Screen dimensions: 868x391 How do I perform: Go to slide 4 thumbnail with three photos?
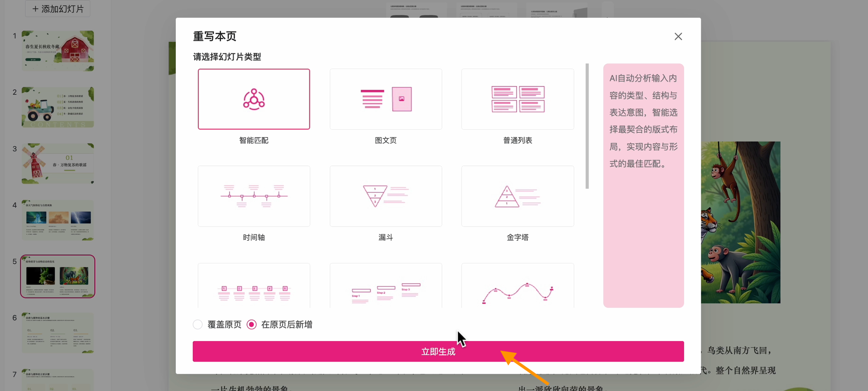tap(58, 220)
